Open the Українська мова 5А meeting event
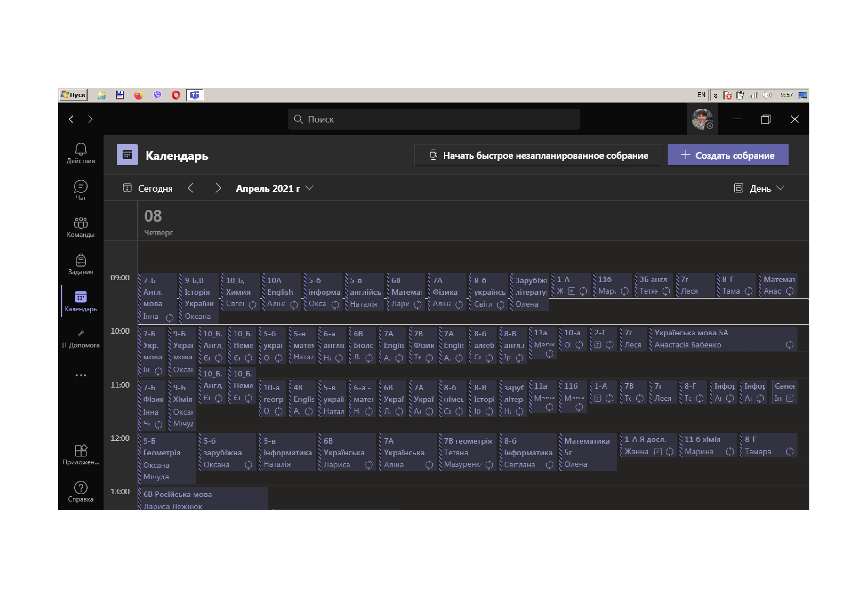The width and height of the screenshot is (868, 614). click(x=718, y=339)
